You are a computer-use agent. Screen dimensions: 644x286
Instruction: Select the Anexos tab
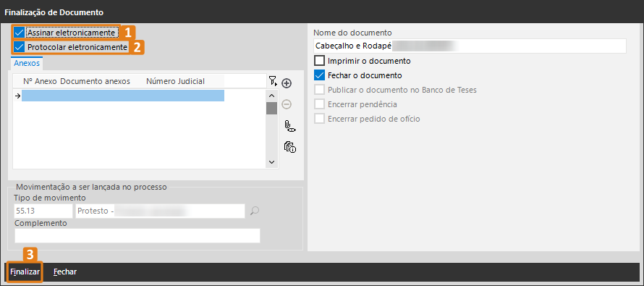point(27,63)
